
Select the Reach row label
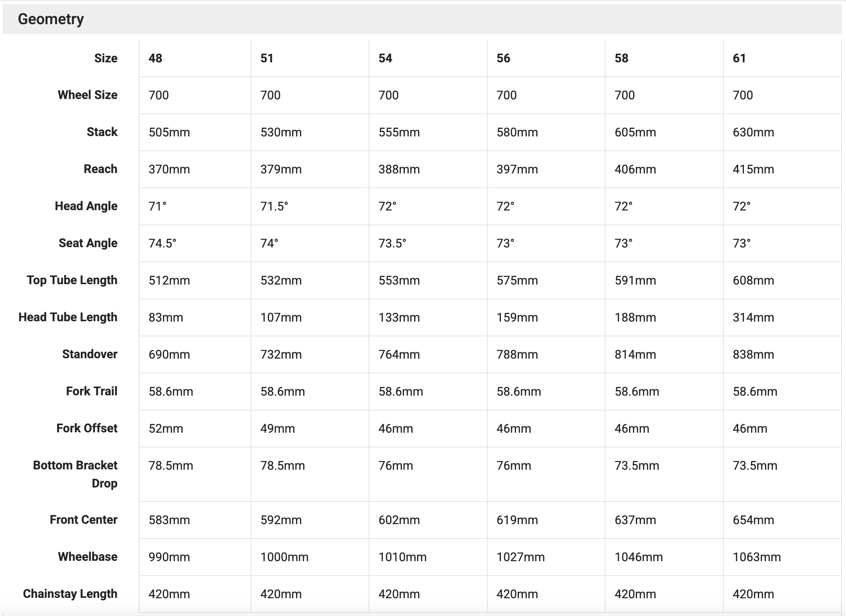click(101, 169)
